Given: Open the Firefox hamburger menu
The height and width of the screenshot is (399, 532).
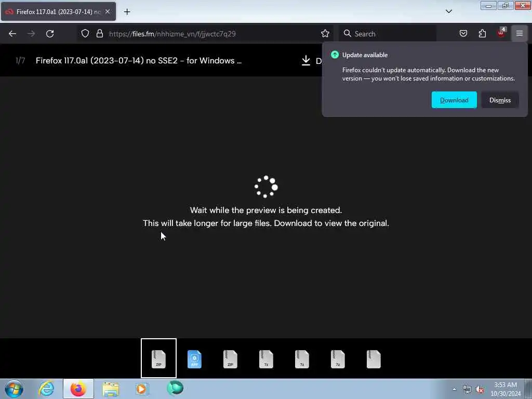Looking at the screenshot, I should point(519,33).
